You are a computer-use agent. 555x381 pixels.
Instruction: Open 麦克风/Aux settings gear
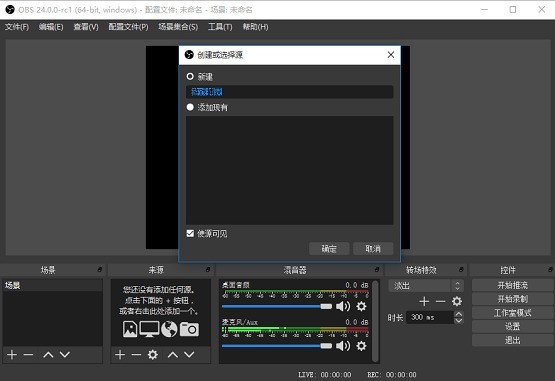(361, 346)
